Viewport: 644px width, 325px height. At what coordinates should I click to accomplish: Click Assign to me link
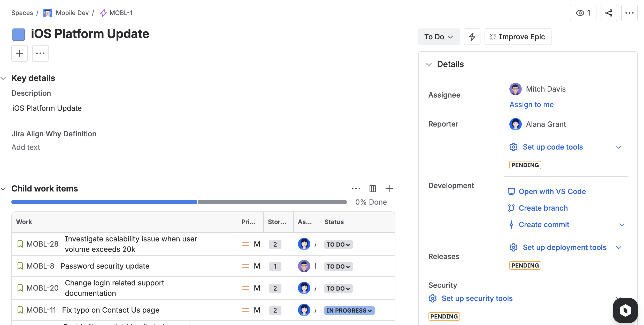[531, 105]
